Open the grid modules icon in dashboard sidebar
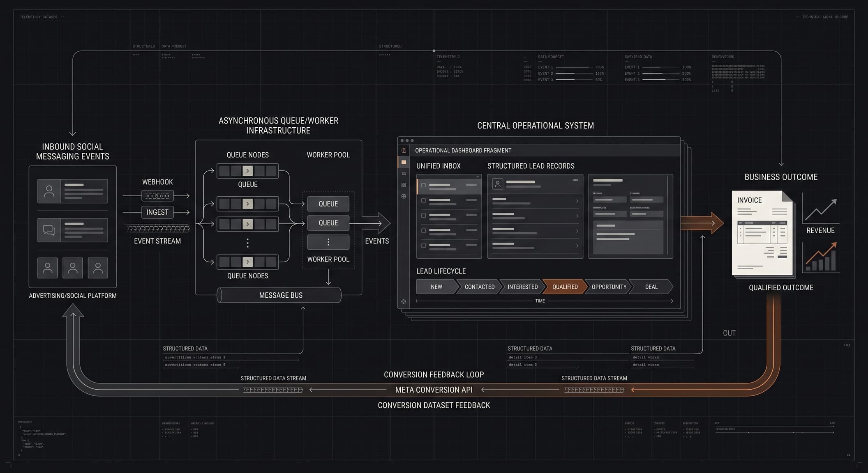Image resolution: width=868 pixels, height=473 pixels. [x=404, y=185]
